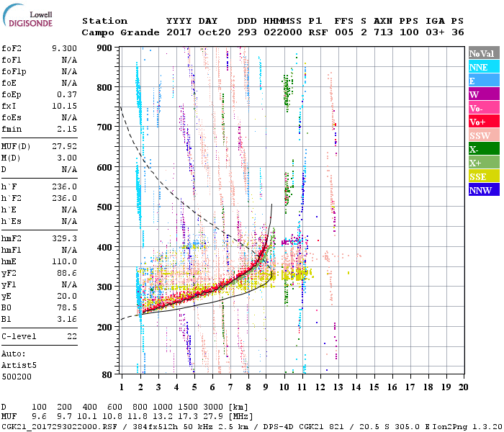504x432 pixels.
Task: Click the yE value 20.0
Action: coord(67,296)
